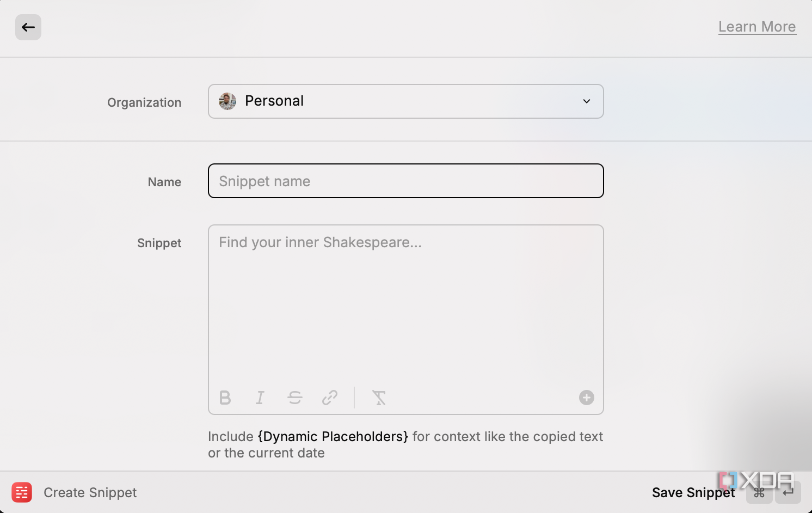Click the "Create Snippet" title text
Image resolution: width=812 pixels, height=513 pixels.
(x=90, y=493)
